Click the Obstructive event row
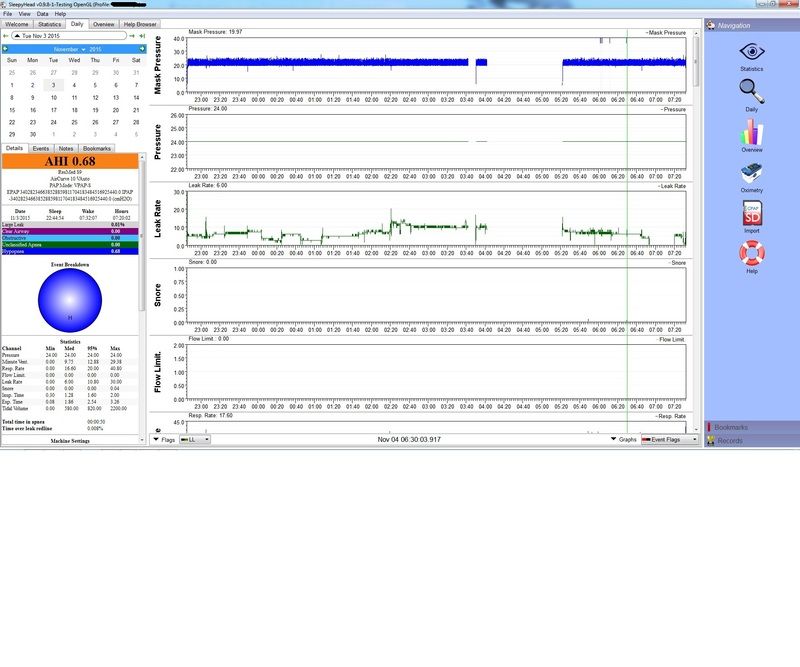This screenshot has width=800, height=667. [70, 238]
